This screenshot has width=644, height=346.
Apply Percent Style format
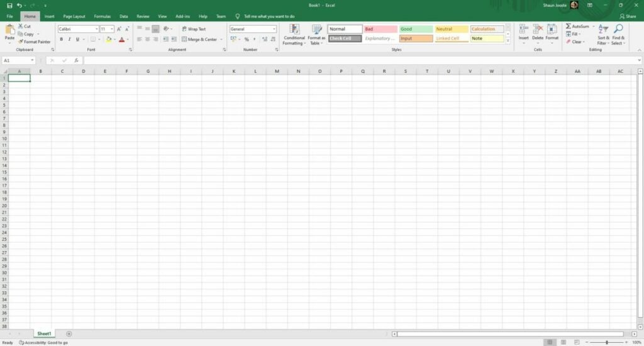point(247,40)
